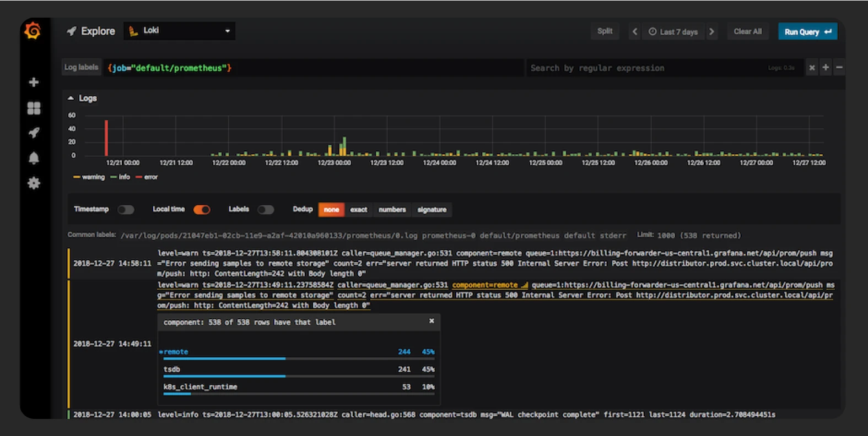Click the regular expression search field
The height and width of the screenshot is (436, 868).
(x=645, y=68)
